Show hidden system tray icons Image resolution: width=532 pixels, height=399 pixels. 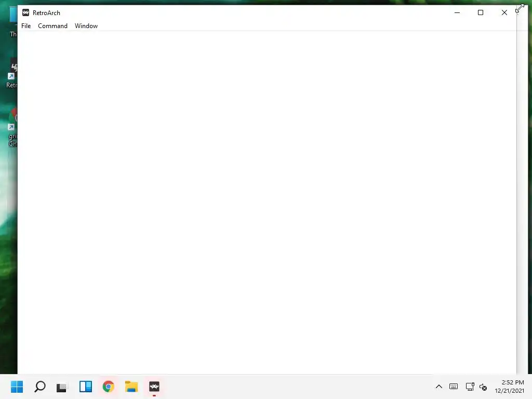coord(438,387)
